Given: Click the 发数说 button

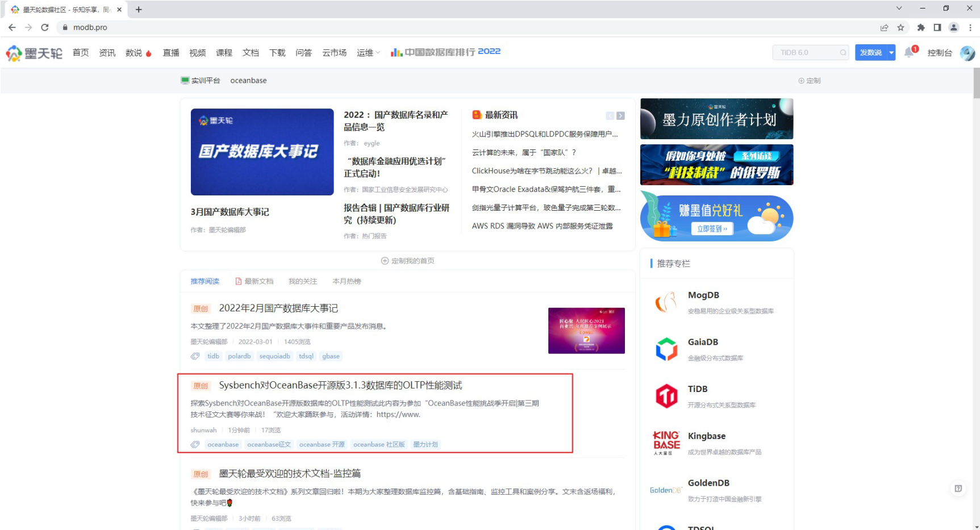Looking at the screenshot, I should [x=871, y=53].
